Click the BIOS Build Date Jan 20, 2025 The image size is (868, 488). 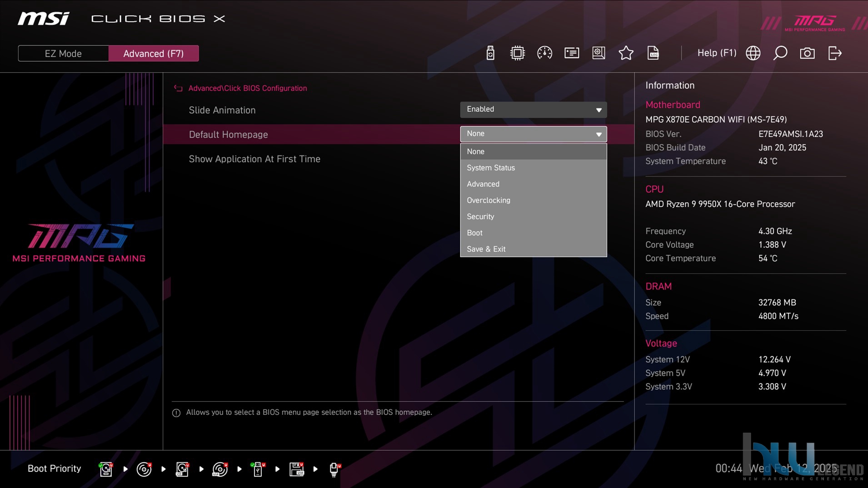coord(782,148)
